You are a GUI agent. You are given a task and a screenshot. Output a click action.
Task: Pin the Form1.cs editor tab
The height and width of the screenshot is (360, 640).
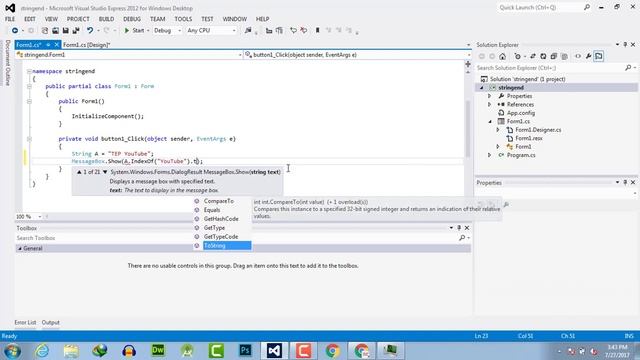tap(48, 45)
